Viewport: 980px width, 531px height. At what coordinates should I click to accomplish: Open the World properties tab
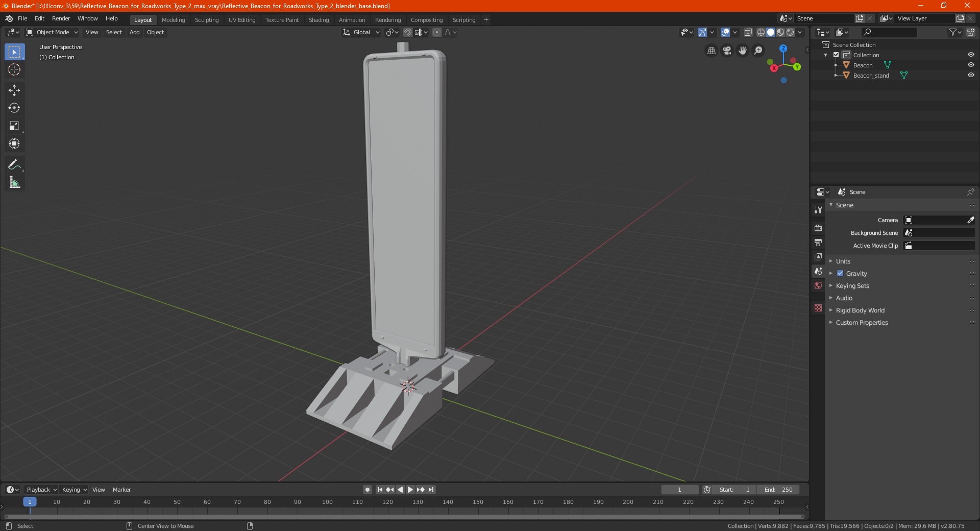pos(818,285)
